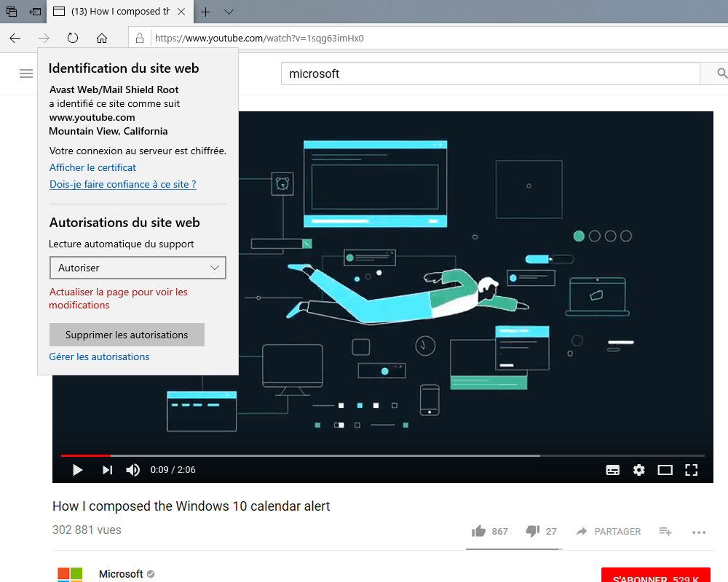
Task: Click the Microsoft channel logo
Action: (x=70, y=575)
